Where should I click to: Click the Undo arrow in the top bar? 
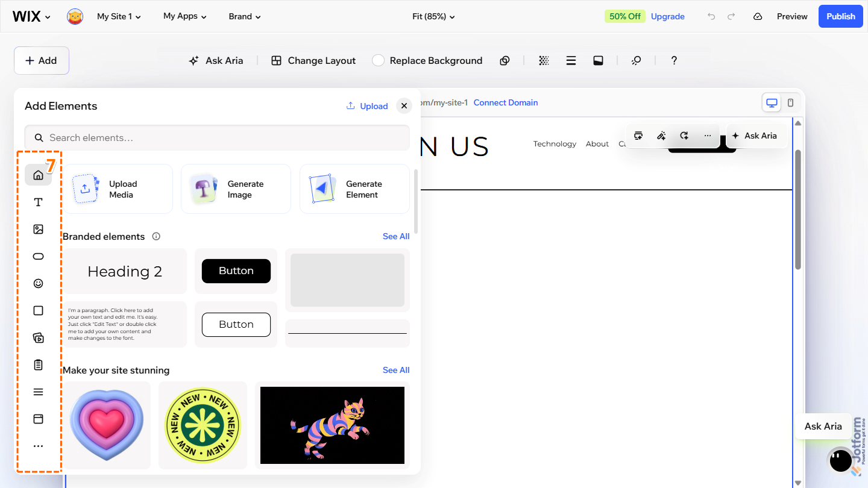point(711,16)
